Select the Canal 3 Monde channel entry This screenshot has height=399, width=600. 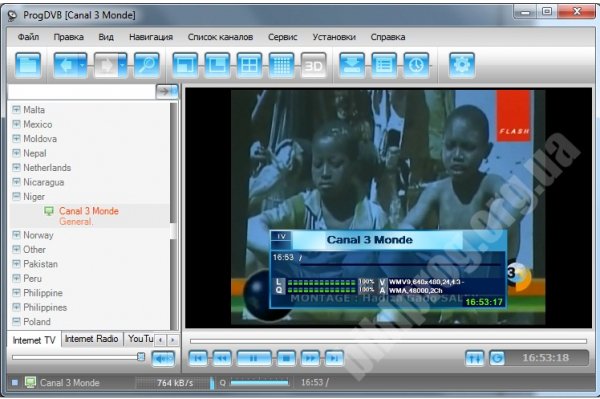[89, 216]
